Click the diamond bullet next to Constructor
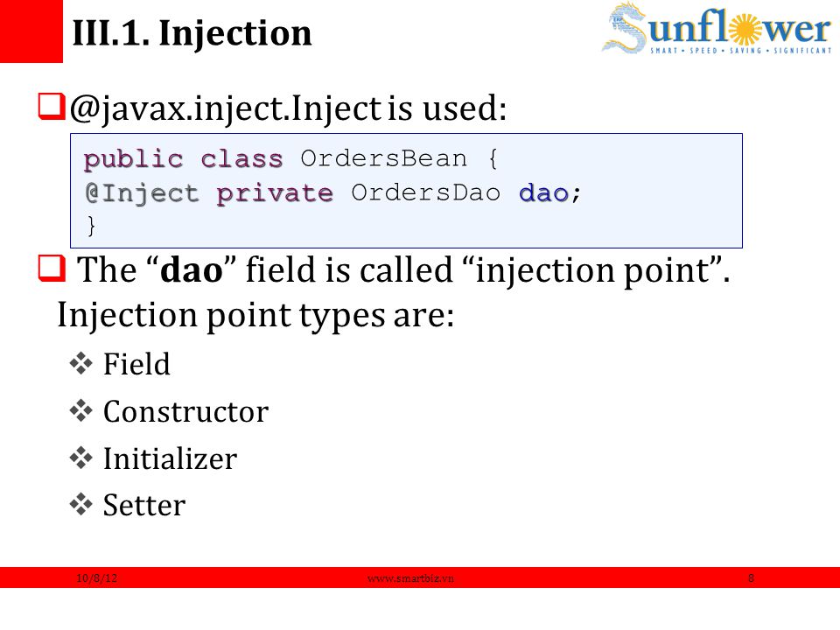This screenshot has height=630, width=840. tap(80, 411)
